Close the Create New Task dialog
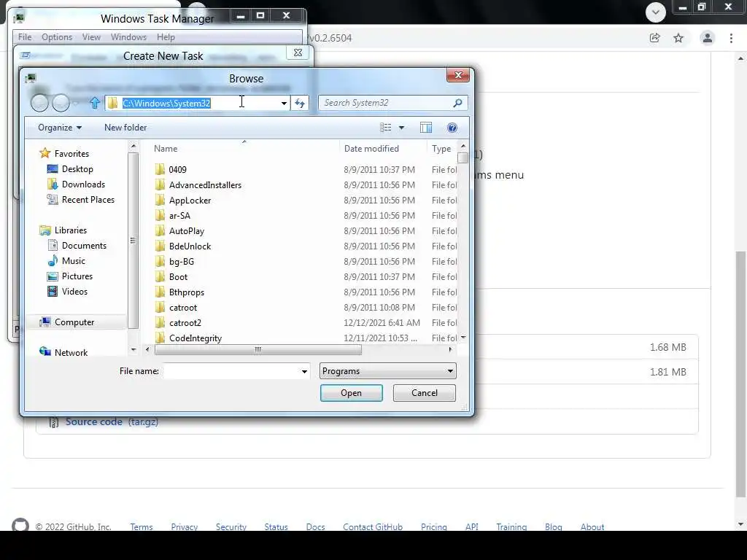Viewport: 747px width, 560px height. 298,52
